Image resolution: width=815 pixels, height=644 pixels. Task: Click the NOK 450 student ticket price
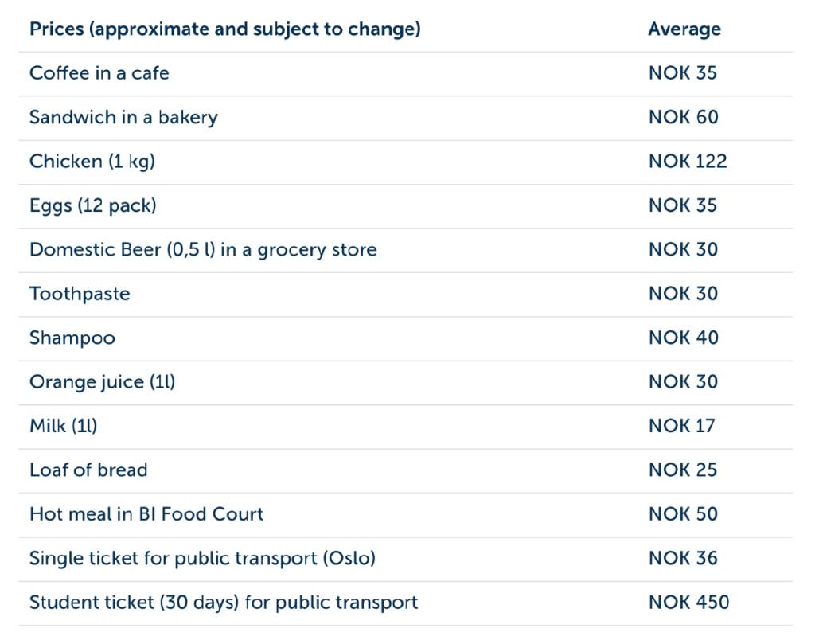[688, 603]
